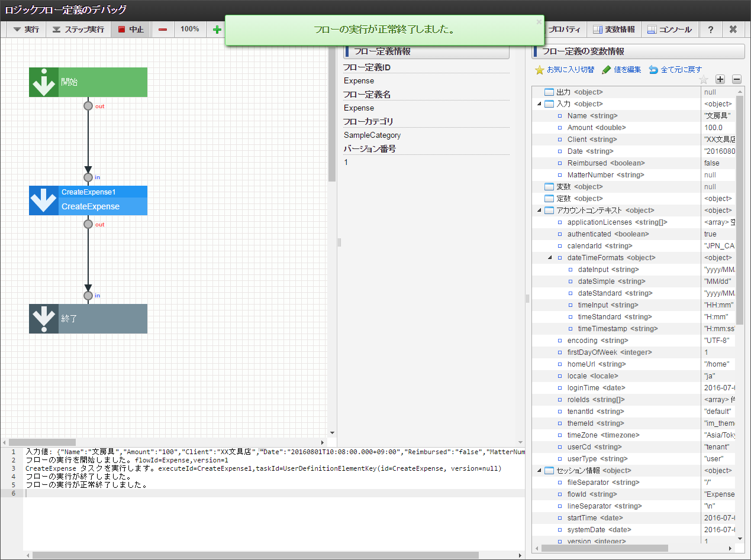Click the out port of 開始 node
The image size is (751, 560).
[x=88, y=106]
